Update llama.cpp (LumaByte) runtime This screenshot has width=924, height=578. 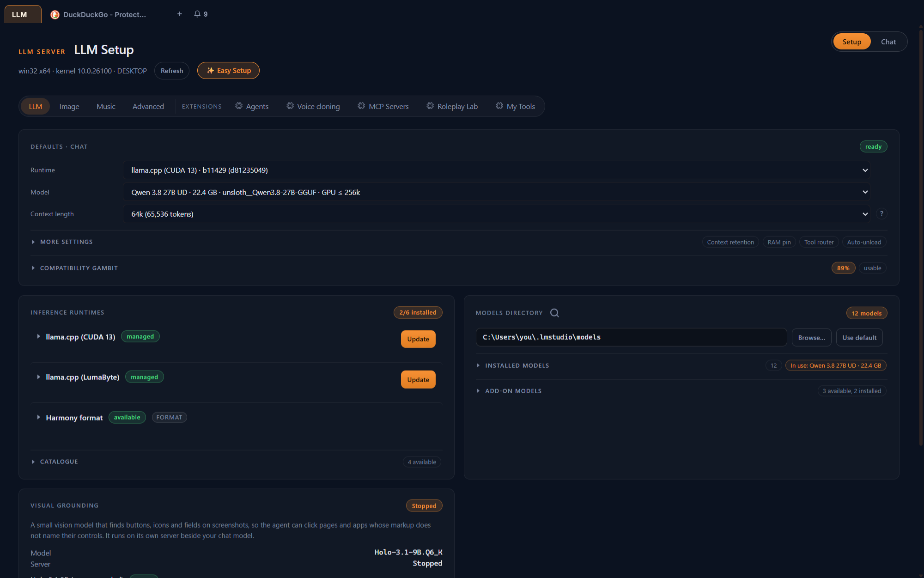pyautogui.click(x=418, y=380)
